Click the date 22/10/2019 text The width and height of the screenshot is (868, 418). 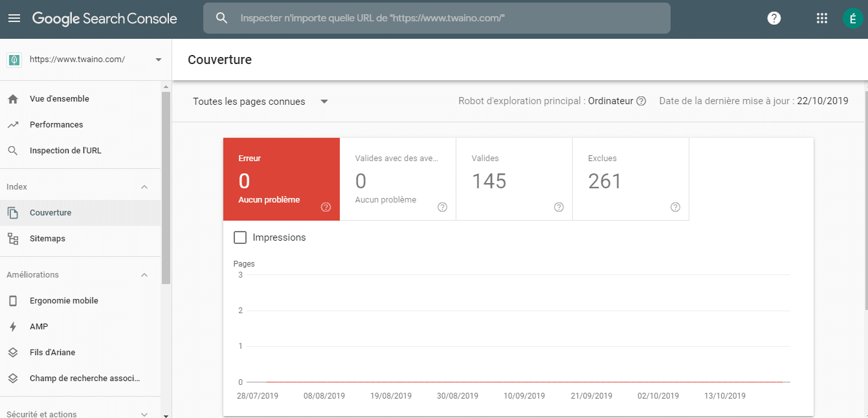click(822, 101)
